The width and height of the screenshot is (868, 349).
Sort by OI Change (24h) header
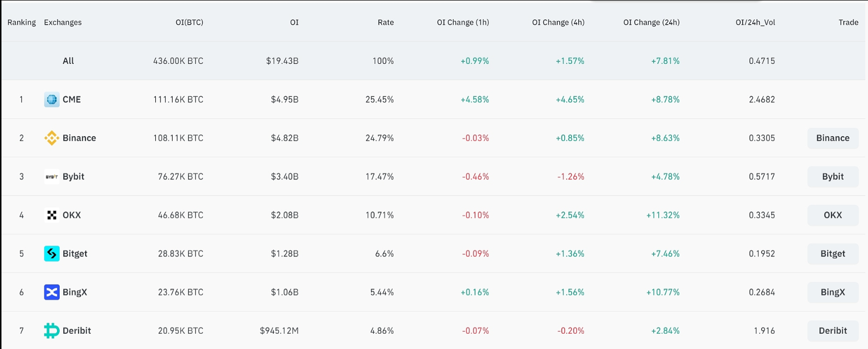tap(651, 22)
